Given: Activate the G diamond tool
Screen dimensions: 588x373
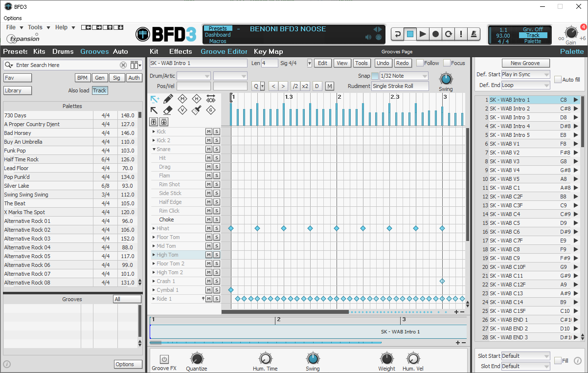Looking at the screenshot, I should tap(211, 110).
